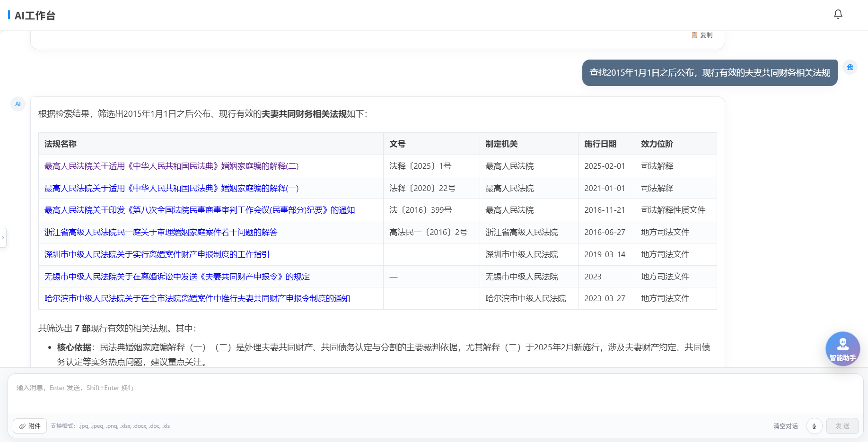Click the 核心依据 bullet heading
This screenshot has width=868, height=442.
tap(74, 347)
